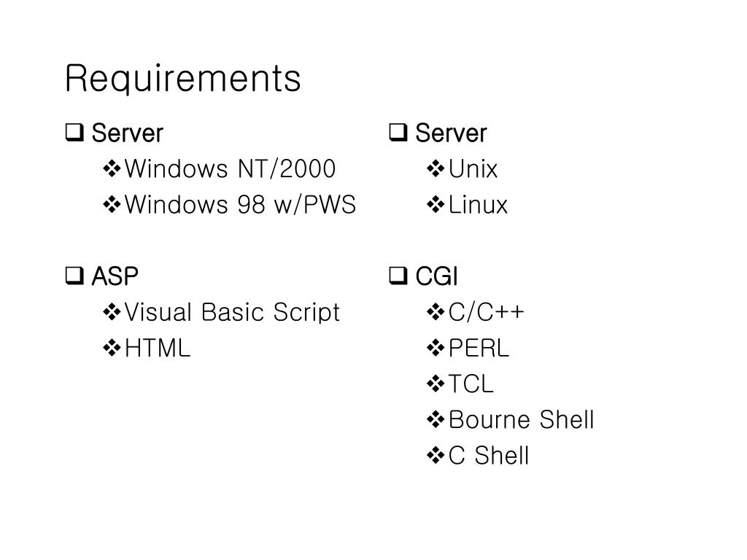
Task: Click the checkbox bullet beside CGI
Action: pos(398,276)
